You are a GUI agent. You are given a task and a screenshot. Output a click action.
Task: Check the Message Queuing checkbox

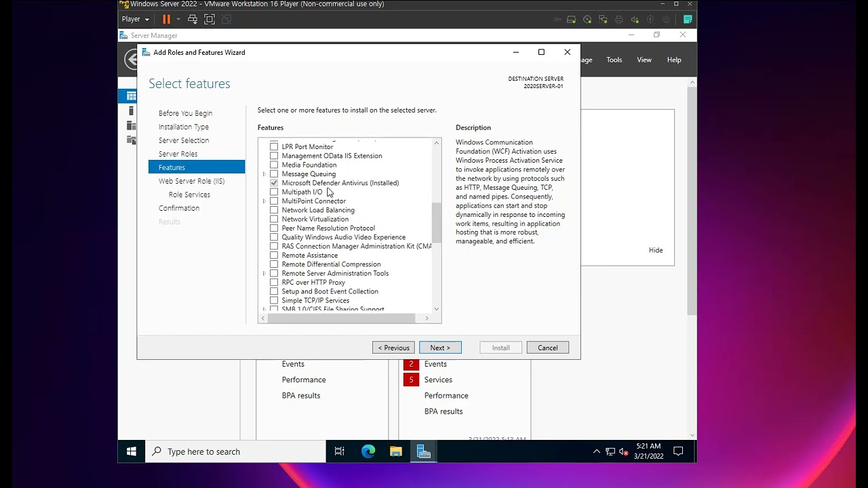[274, 174]
